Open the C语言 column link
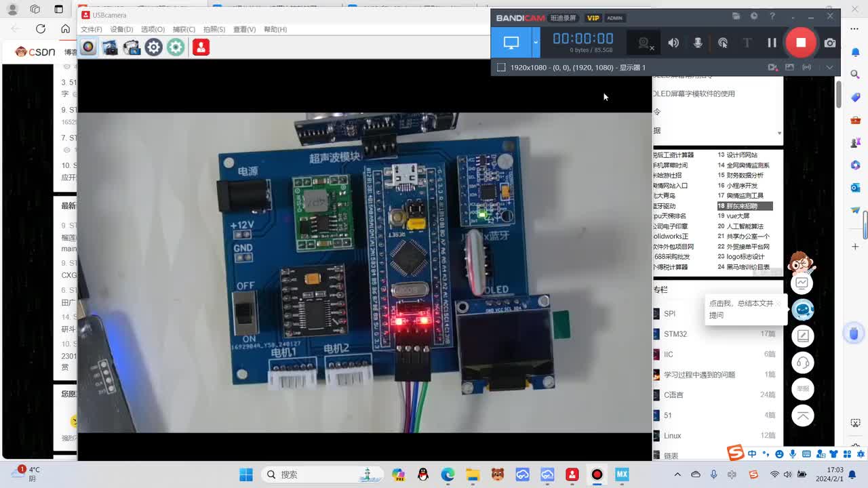868x488 pixels. [x=673, y=395]
